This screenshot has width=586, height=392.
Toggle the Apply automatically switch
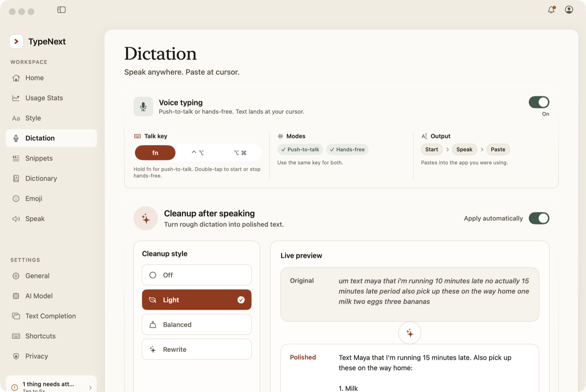click(539, 218)
